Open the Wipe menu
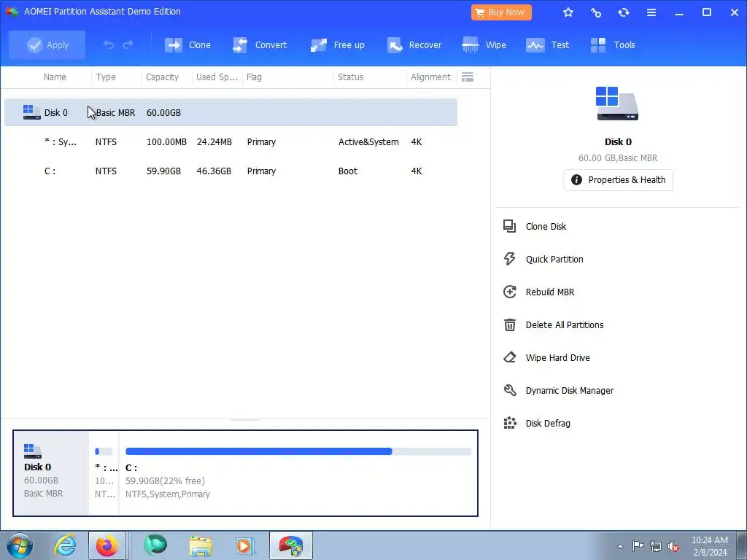Screen dimensions: 747x560 (x=484, y=44)
